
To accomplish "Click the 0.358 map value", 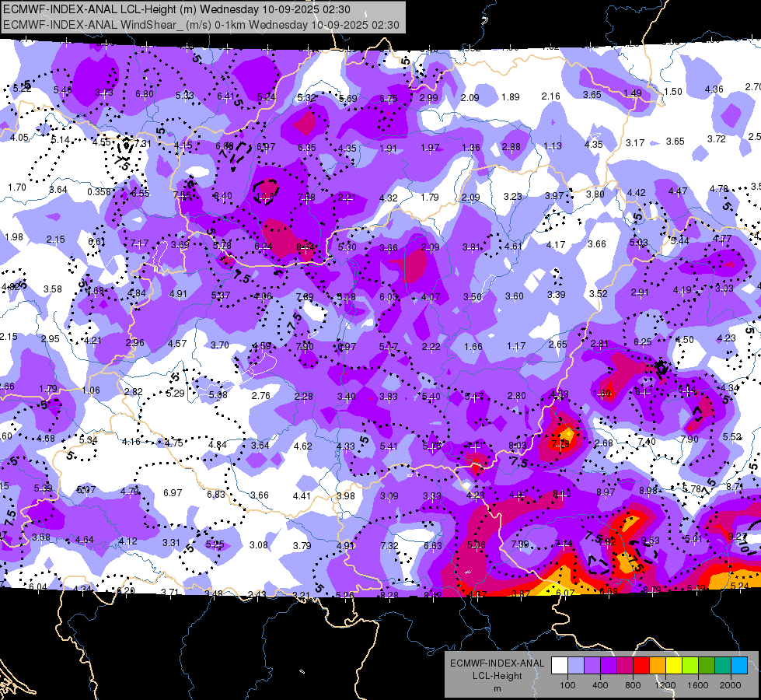I will click(99, 192).
